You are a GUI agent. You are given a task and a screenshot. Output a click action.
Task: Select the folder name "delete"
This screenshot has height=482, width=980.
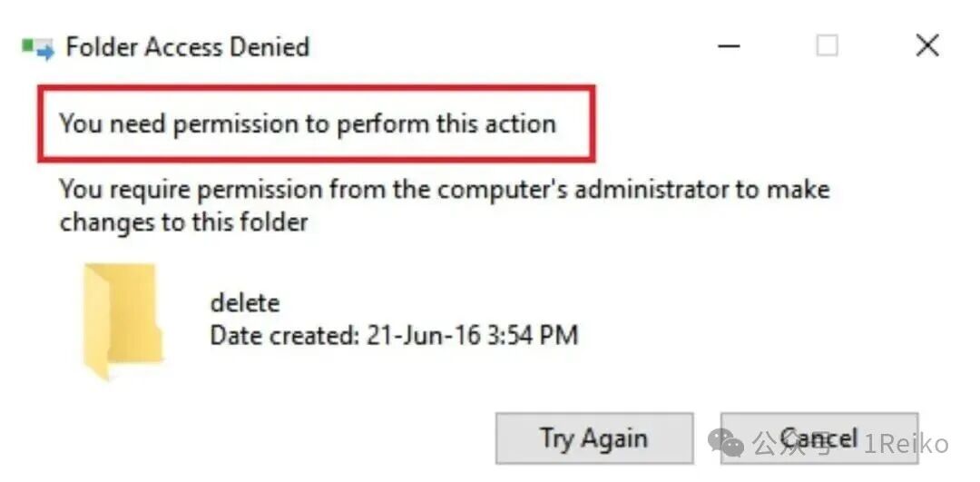coord(245,303)
